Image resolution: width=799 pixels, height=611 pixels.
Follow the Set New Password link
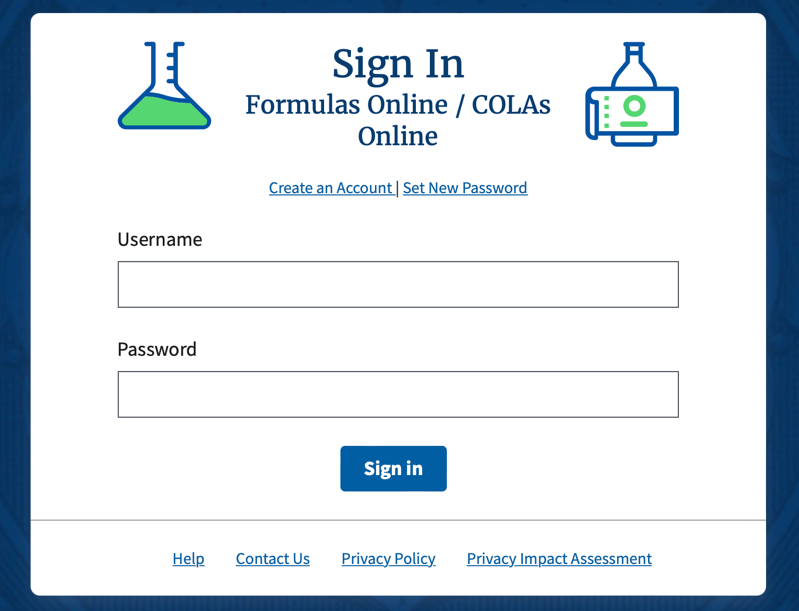pos(465,188)
